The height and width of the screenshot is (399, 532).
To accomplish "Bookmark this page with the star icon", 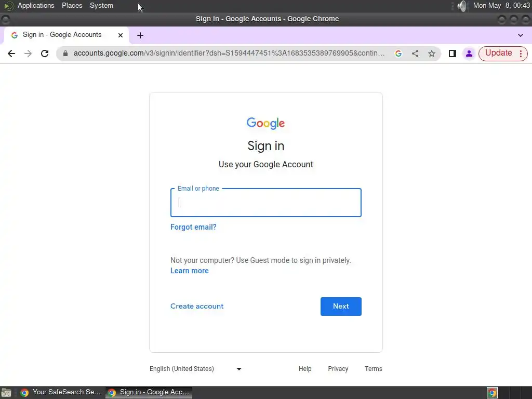I will 432,54.
